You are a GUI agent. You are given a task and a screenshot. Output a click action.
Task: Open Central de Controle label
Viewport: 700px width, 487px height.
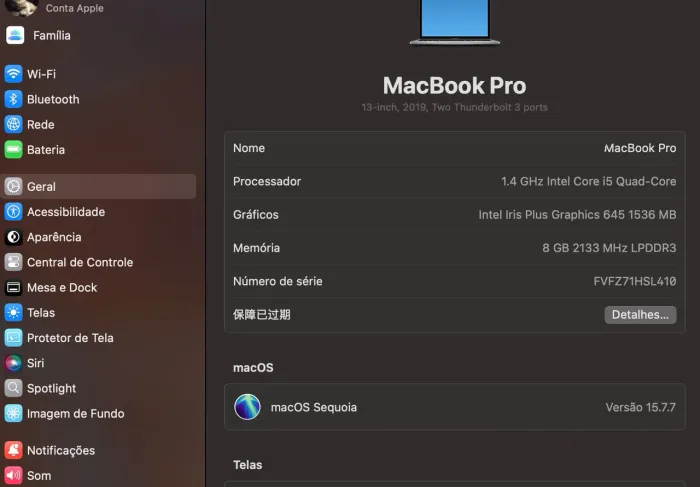coord(80,262)
